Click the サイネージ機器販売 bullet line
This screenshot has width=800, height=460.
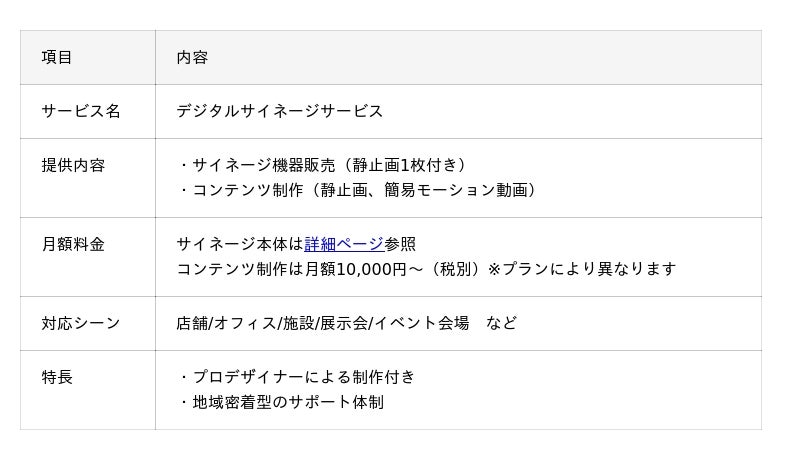tap(323, 165)
